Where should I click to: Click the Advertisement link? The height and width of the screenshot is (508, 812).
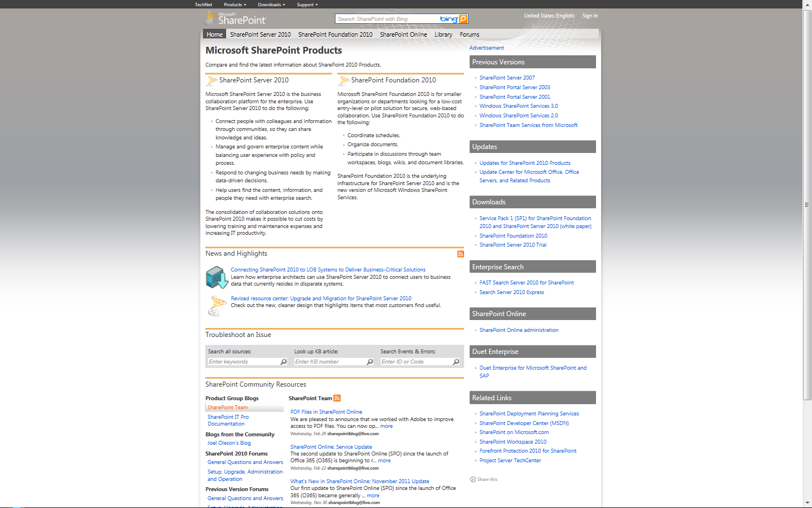[x=487, y=48]
